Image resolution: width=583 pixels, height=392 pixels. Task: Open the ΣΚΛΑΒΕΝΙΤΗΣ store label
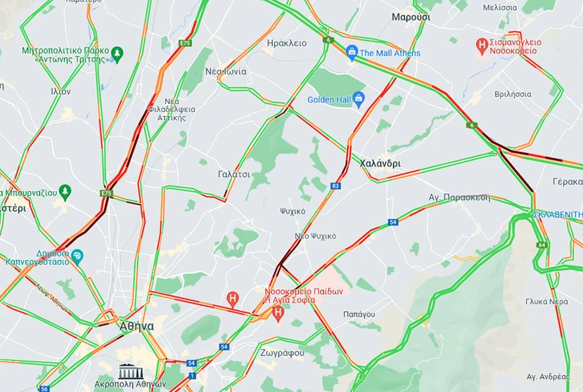558,214
